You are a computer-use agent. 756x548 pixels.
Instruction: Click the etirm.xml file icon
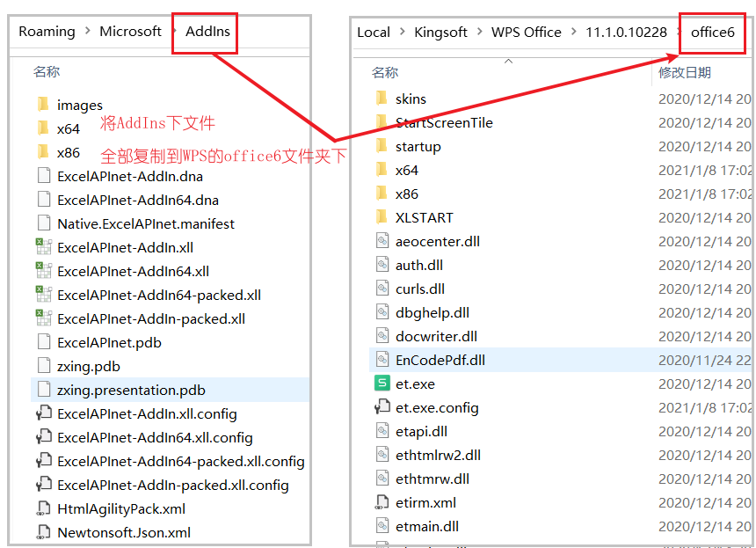click(382, 502)
